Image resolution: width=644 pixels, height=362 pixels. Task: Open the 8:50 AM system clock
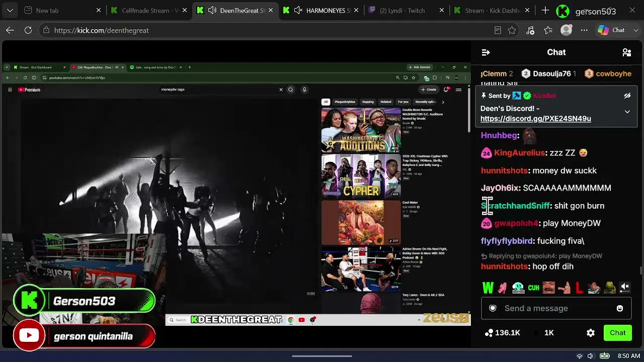pos(628,356)
